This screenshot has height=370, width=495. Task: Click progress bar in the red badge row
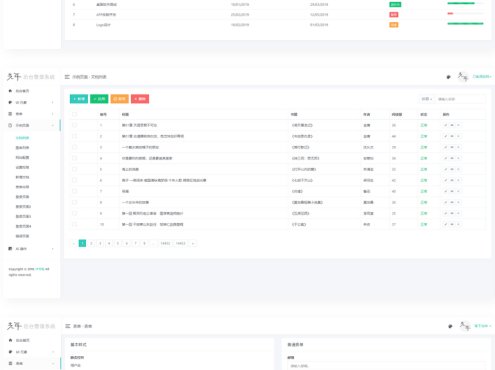click(x=466, y=13)
